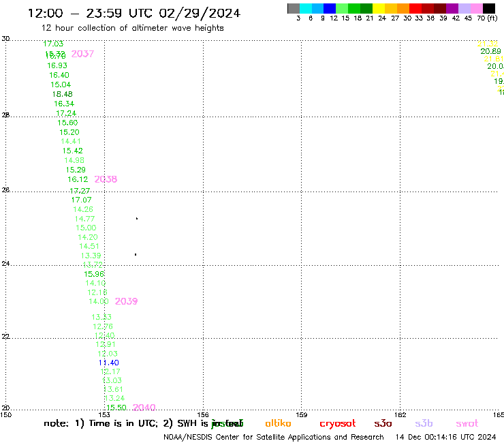Select the wave height '12.17'
Viewport: 504px width, 443px height.
pyautogui.click(x=110, y=372)
